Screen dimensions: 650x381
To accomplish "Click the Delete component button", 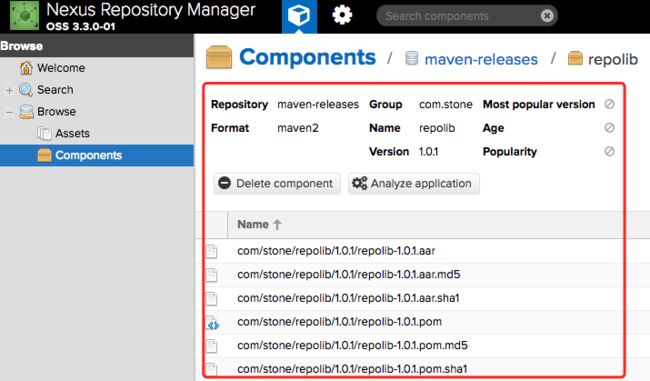I will pyautogui.click(x=277, y=184).
